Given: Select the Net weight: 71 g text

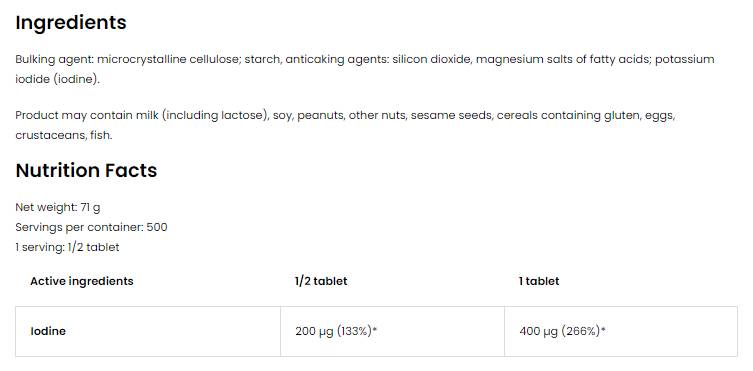Looking at the screenshot, I should point(58,207).
